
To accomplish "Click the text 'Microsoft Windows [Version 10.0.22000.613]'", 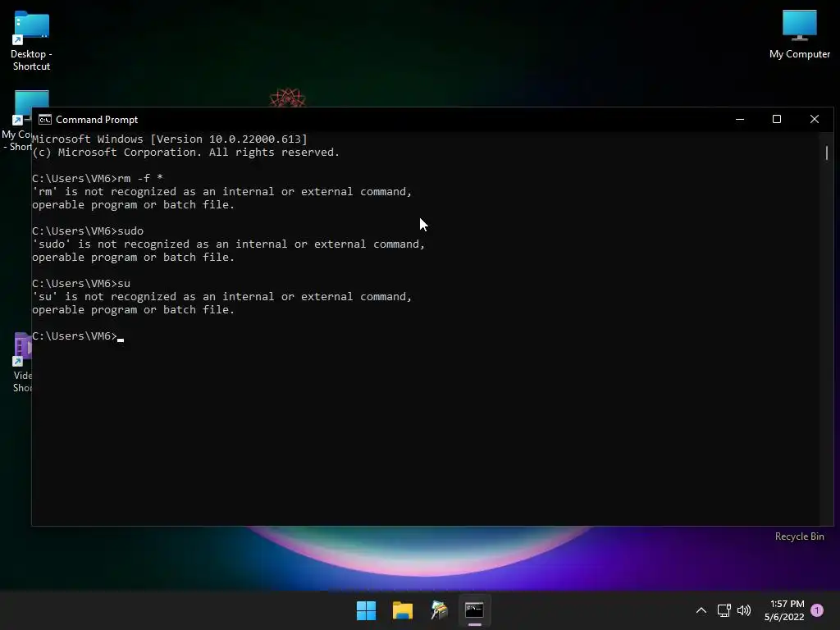I will pos(170,139).
